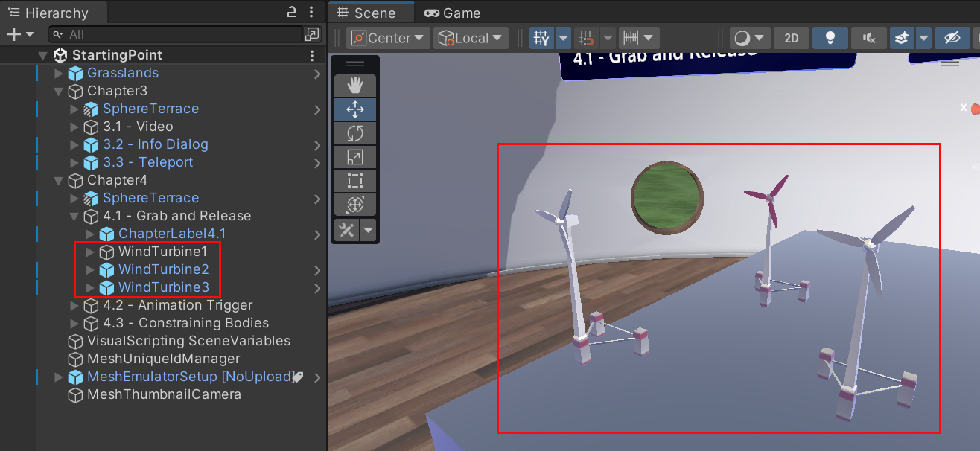980x451 pixels.
Task: Toggle scene effects (skybox, fog) button
Action: coord(901,38)
